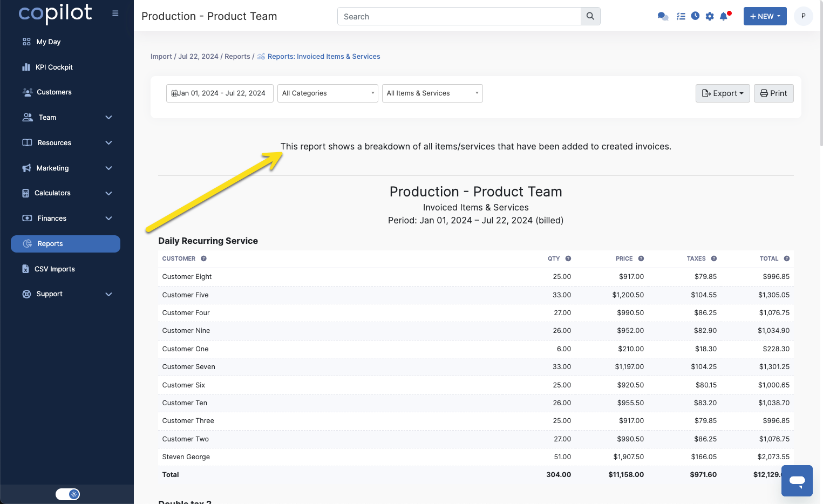The width and height of the screenshot is (823, 504).
Task: Expand the Marketing submenu
Action: pos(108,168)
